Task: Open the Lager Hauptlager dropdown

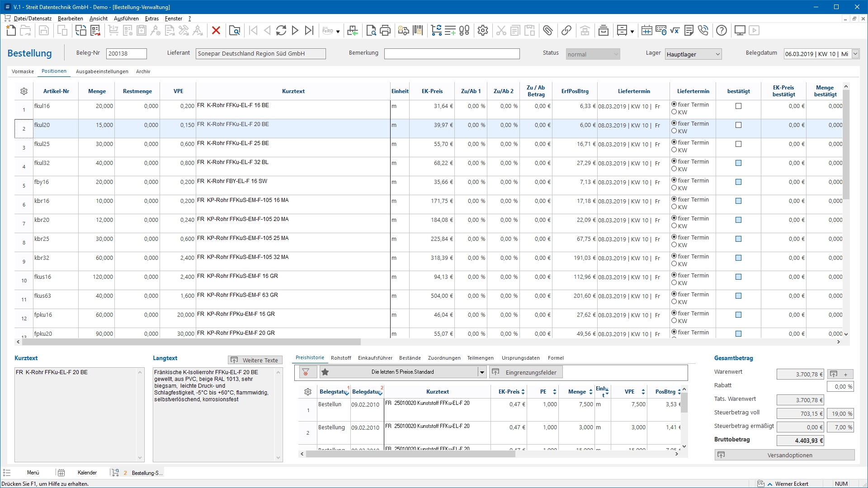Action: click(x=717, y=54)
